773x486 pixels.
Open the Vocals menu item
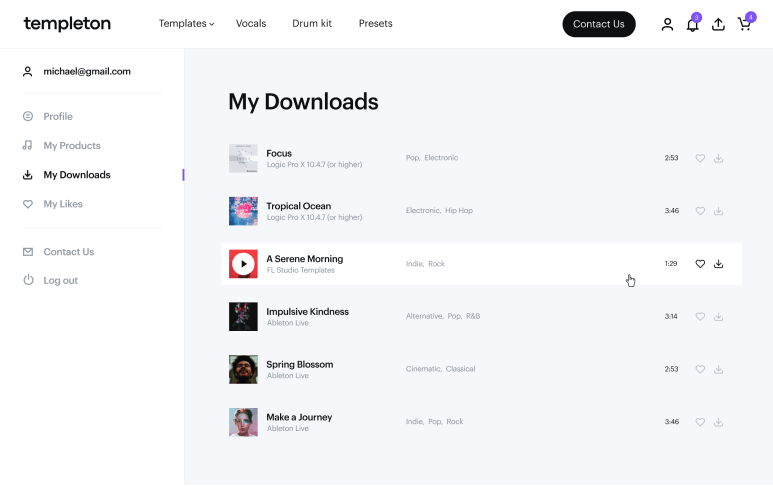(251, 24)
